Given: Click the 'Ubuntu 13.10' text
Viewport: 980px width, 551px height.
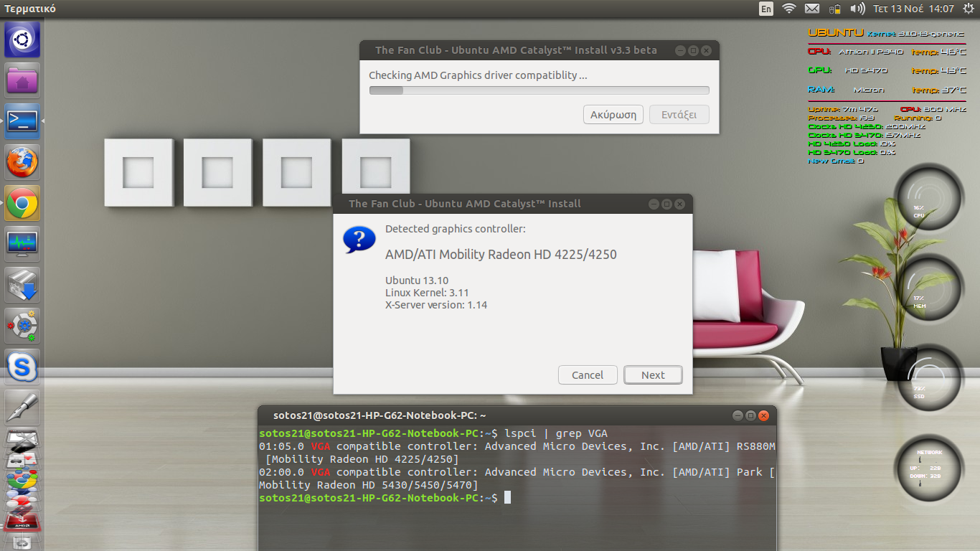Looking at the screenshot, I should point(417,281).
